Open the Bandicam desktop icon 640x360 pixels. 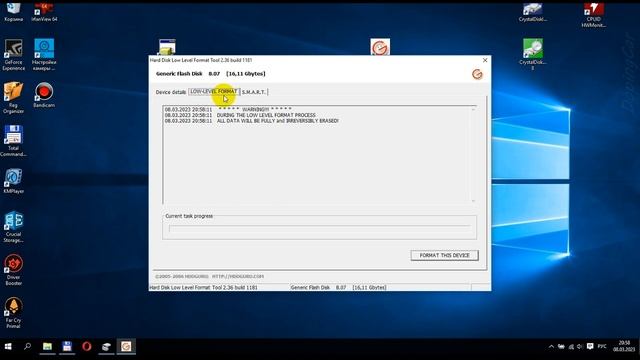point(44,95)
